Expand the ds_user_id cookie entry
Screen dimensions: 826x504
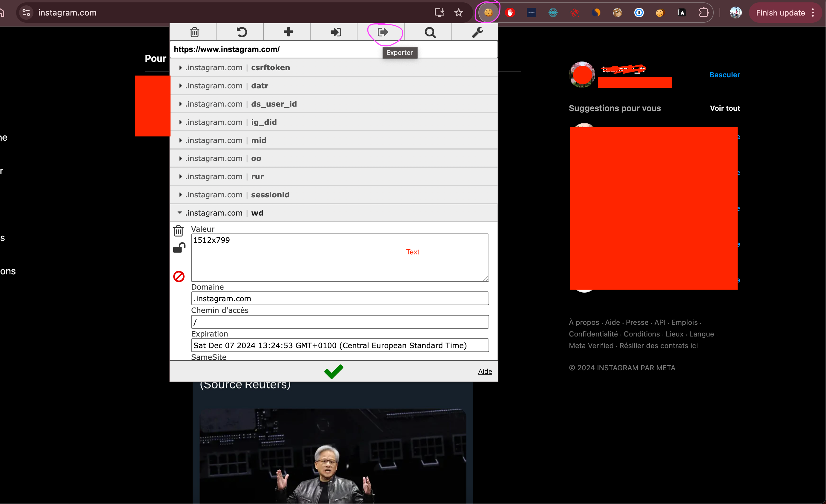tap(180, 104)
